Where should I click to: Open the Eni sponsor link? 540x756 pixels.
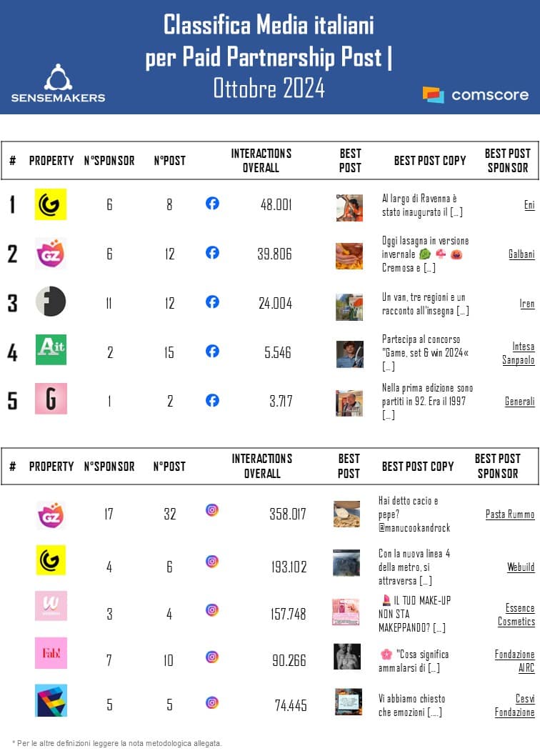coord(529,205)
